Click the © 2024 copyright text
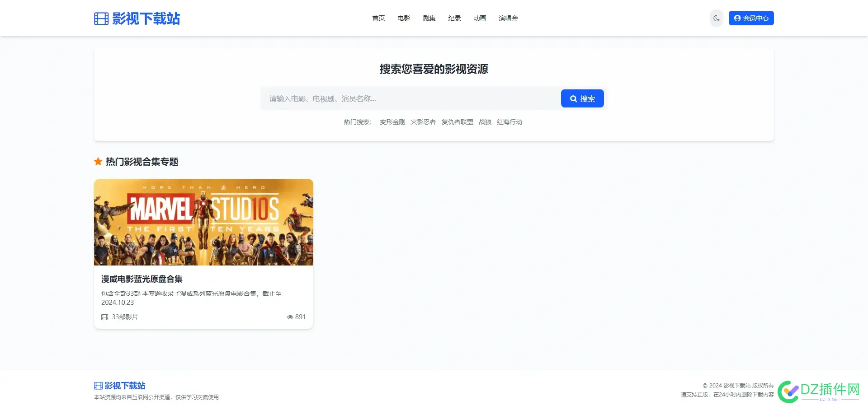The height and width of the screenshot is (410, 868). click(x=738, y=386)
